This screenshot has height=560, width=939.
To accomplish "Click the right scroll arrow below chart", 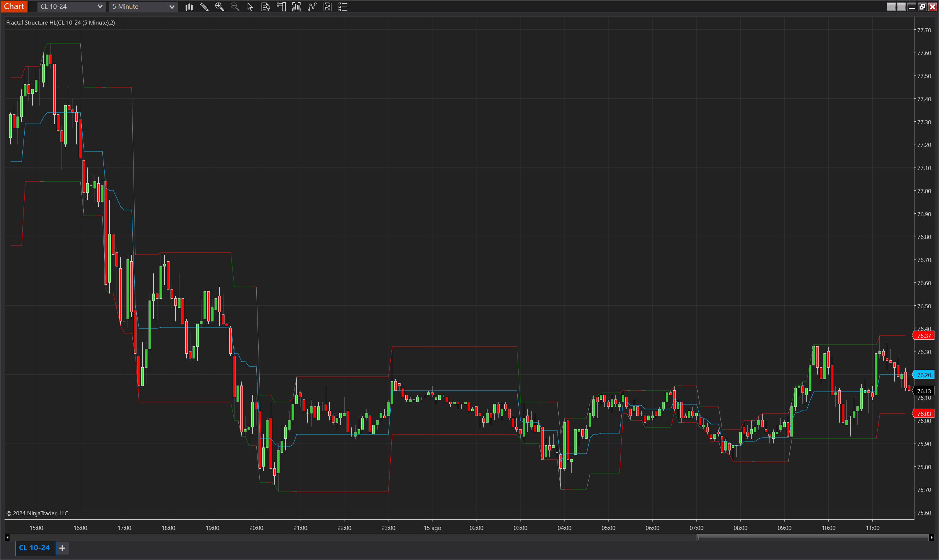I will (x=931, y=537).
